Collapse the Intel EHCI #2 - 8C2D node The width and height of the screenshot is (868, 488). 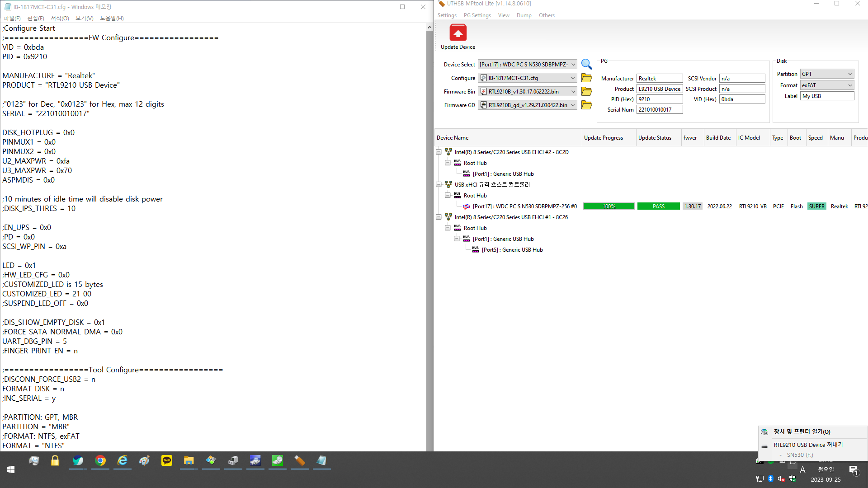439,152
